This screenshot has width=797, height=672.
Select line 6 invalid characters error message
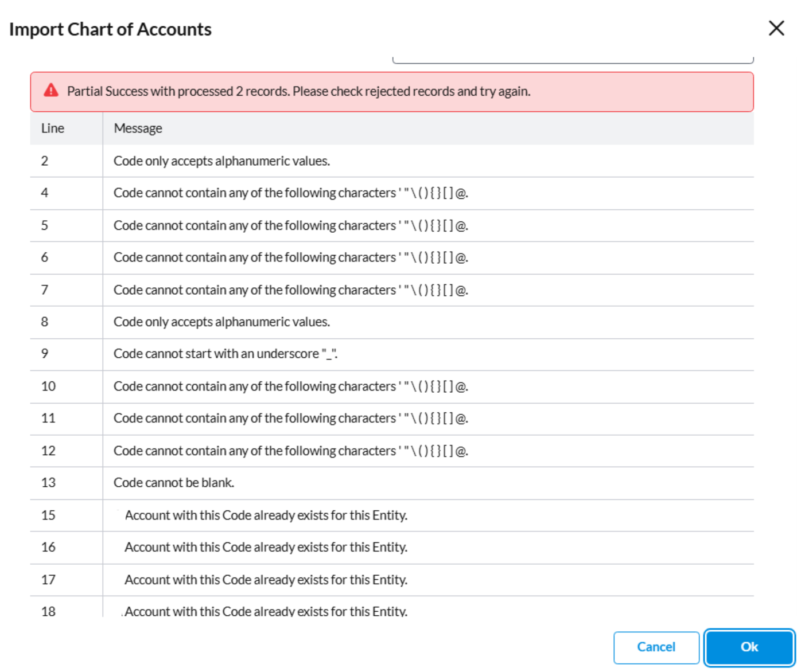pos(290,258)
